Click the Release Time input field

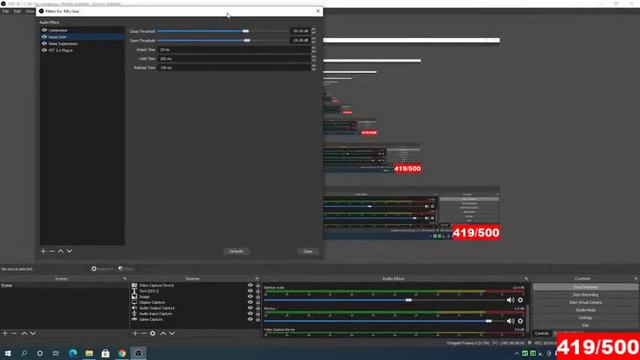coord(234,68)
